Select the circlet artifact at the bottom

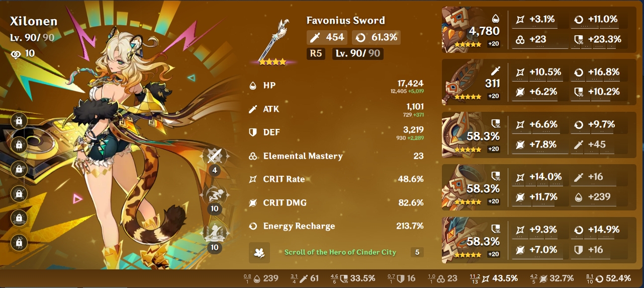pos(535,240)
